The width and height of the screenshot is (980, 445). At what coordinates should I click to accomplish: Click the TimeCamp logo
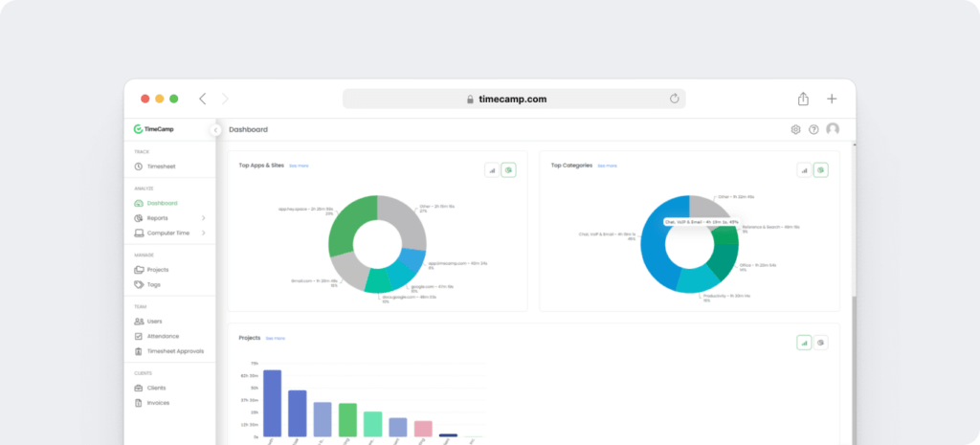click(x=154, y=129)
